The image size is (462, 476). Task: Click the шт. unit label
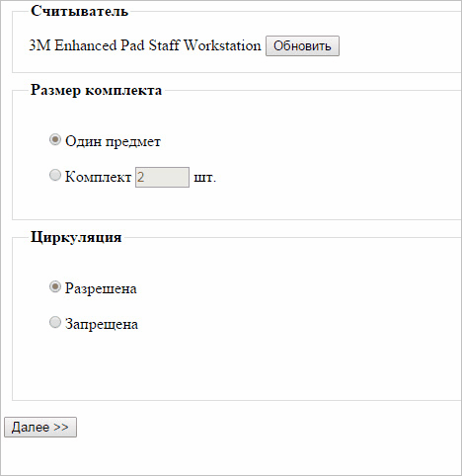[205, 178]
